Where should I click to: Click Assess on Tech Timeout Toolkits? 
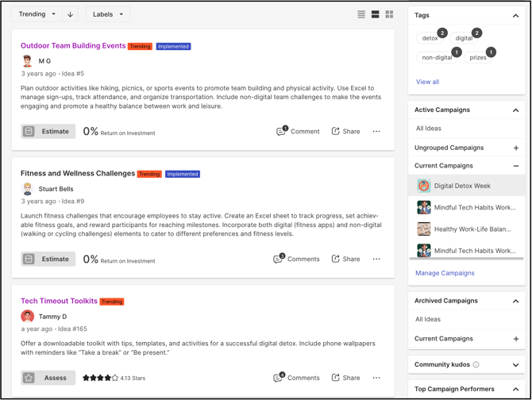tap(48, 378)
